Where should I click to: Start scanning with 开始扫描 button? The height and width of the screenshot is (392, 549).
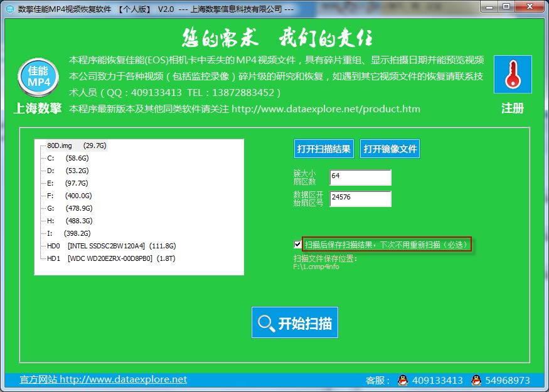[295, 322]
